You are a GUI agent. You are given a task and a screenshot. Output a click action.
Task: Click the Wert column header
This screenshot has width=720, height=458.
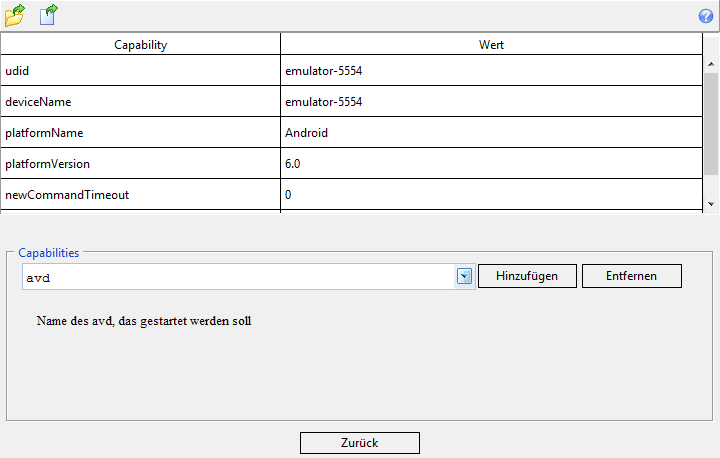(491, 45)
